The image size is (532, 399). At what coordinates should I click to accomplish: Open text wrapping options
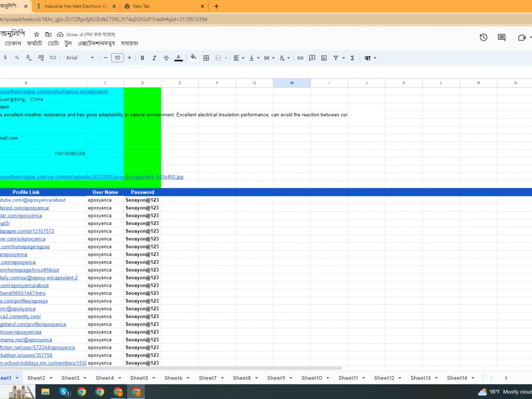[x=269, y=57]
